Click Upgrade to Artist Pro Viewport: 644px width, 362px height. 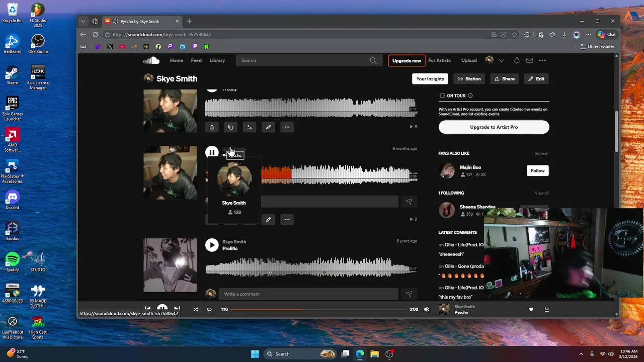coord(494,127)
